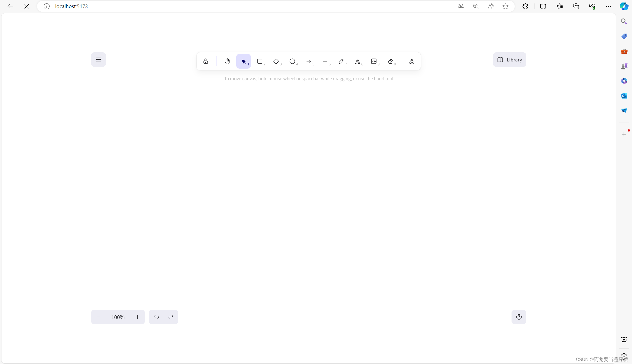The image size is (632, 364).
Task: Select the Rectangle tool
Action: point(260,61)
